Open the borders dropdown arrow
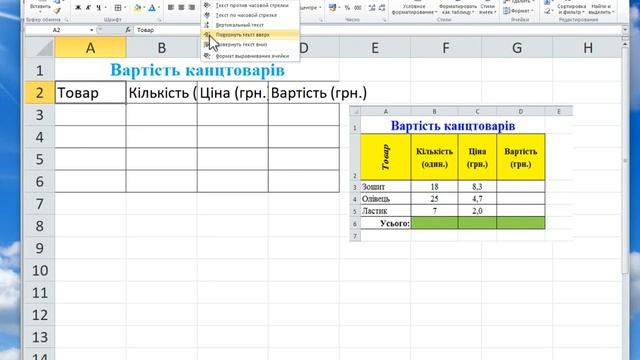640x360 pixels. click(x=125, y=7)
